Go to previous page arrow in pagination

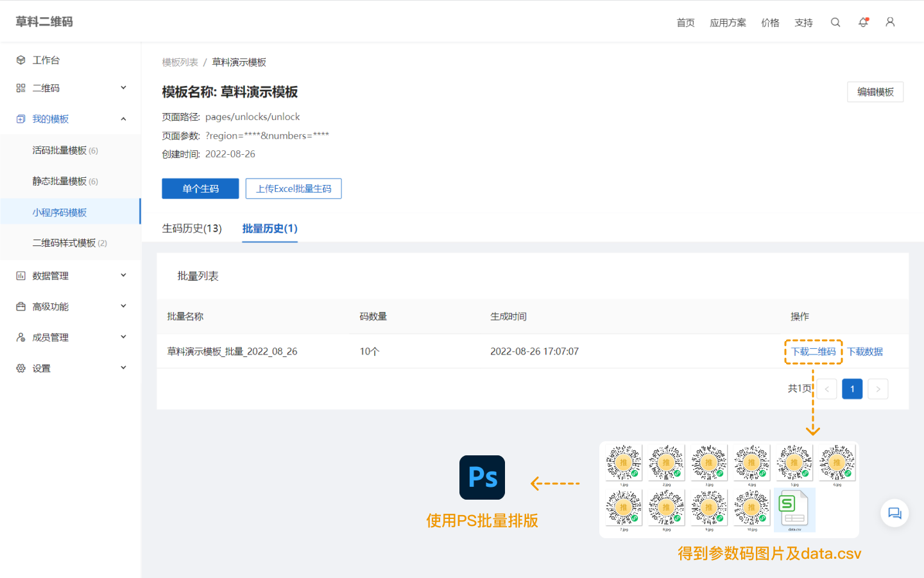pos(826,389)
